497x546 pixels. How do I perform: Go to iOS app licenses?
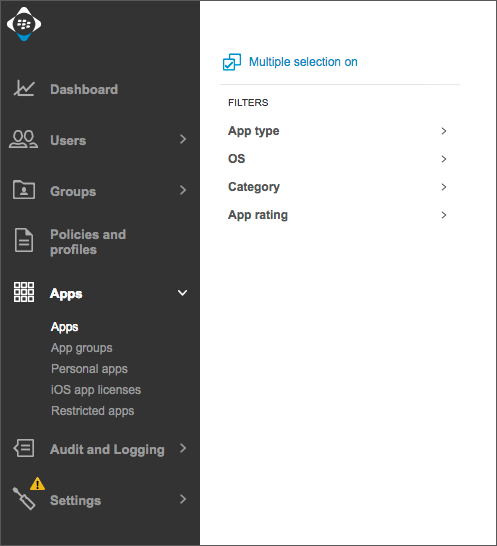[x=96, y=390]
